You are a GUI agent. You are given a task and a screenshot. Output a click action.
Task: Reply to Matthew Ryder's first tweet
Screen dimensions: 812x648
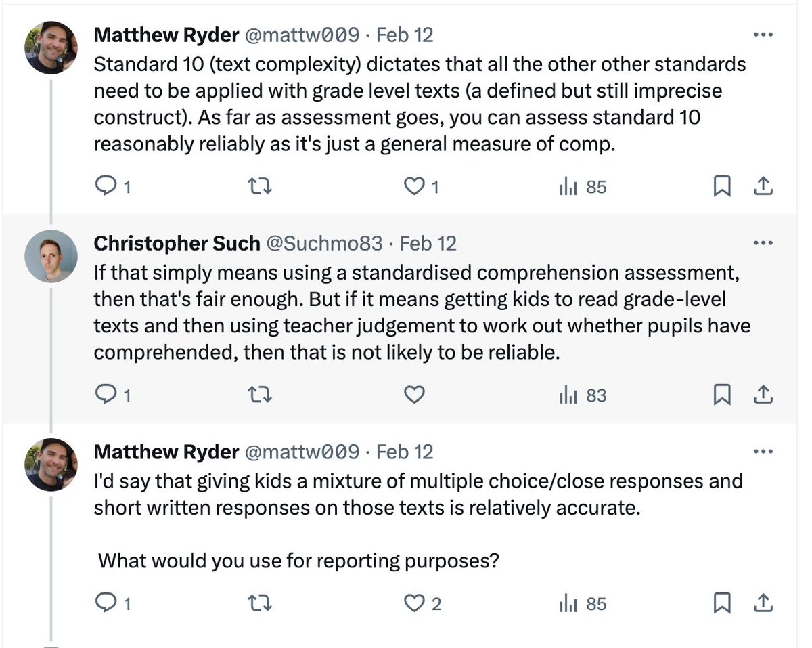click(x=112, y=186)
